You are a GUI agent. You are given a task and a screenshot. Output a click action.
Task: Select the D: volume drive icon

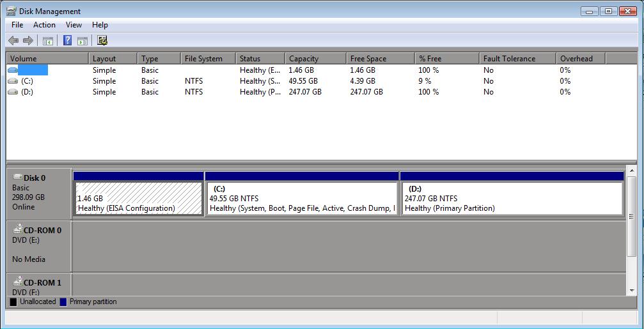click(x=13, y=92)
